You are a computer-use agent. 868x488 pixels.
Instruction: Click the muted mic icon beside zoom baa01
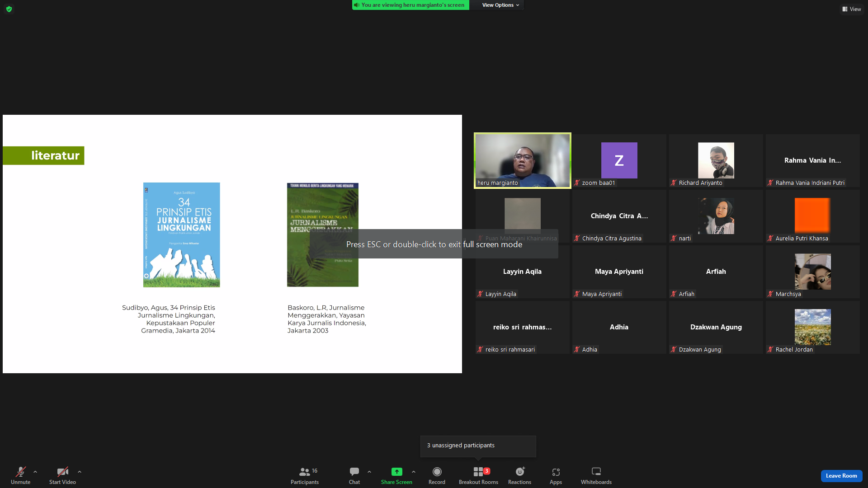click(x=577, y=183)
